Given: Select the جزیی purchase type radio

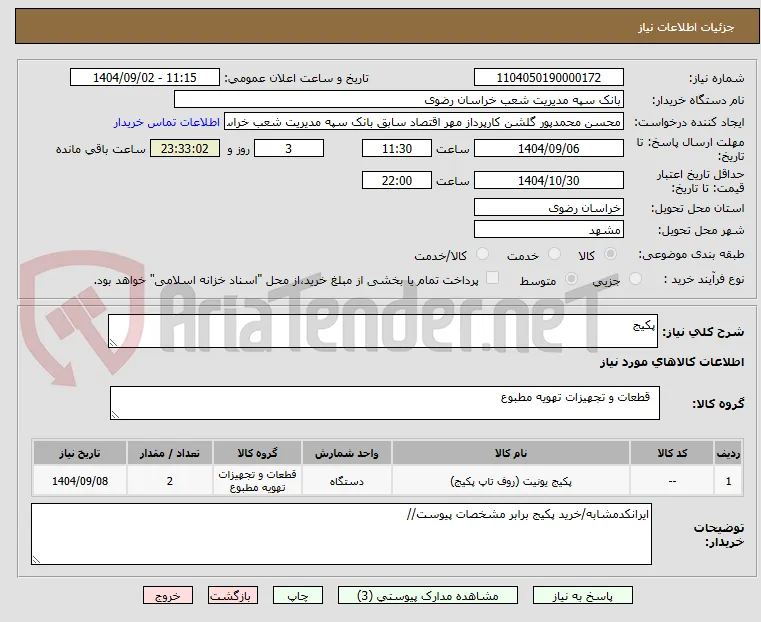Looking at the screenshot, I should click(x=635, y=279).
